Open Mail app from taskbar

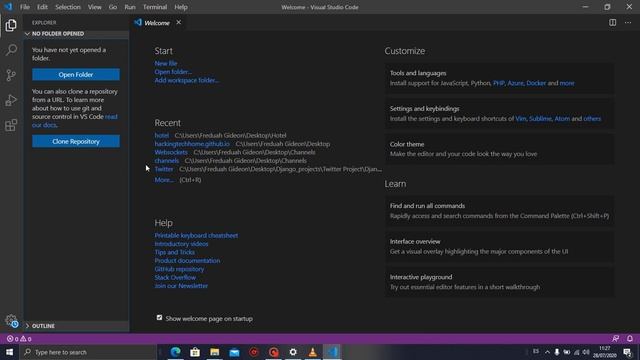coord(234,352)
